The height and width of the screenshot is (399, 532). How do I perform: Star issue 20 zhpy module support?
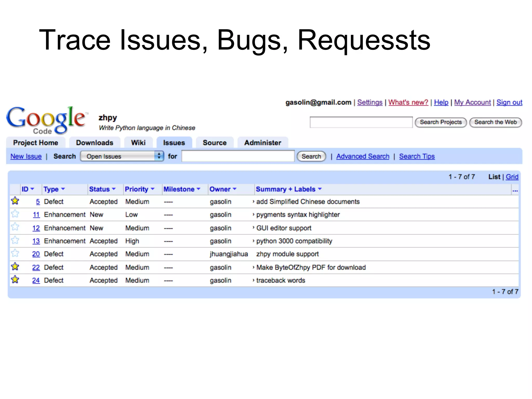pyautogui.click(x=15, y=253)
